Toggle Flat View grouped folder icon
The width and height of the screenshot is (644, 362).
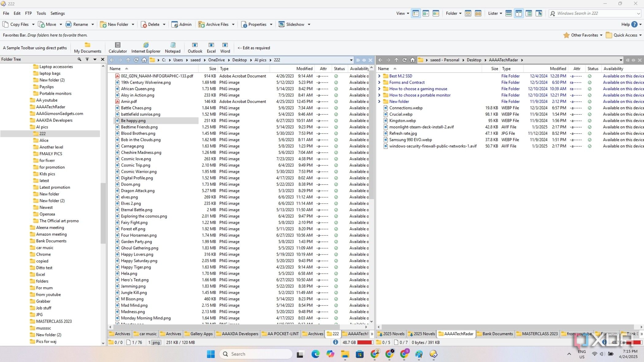(468, 13)
